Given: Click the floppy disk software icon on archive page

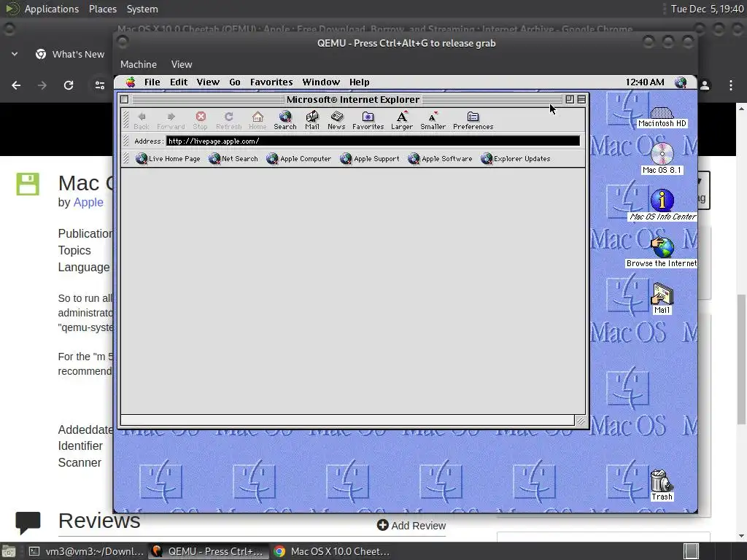Looking at the screenshot, I should 28,184.
